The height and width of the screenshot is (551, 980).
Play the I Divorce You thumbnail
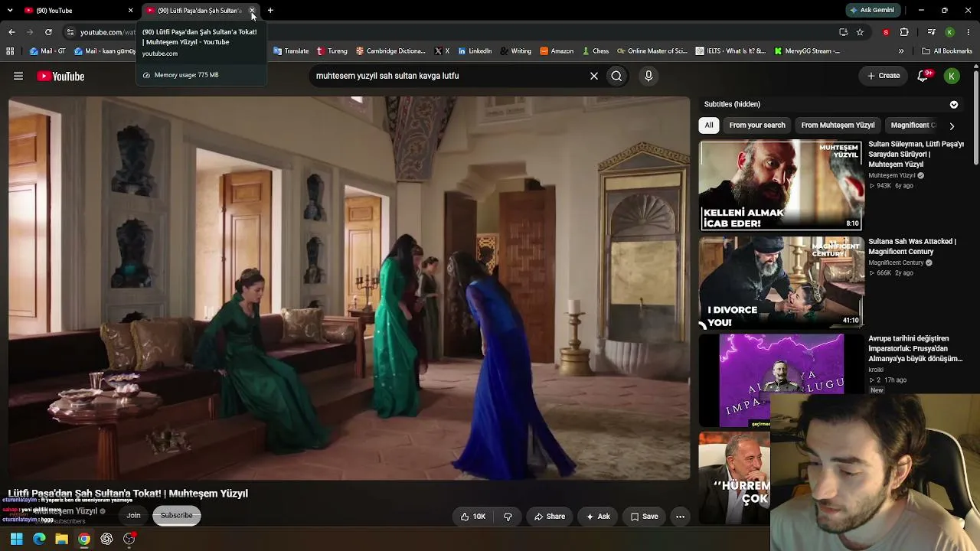coord(781,282)
